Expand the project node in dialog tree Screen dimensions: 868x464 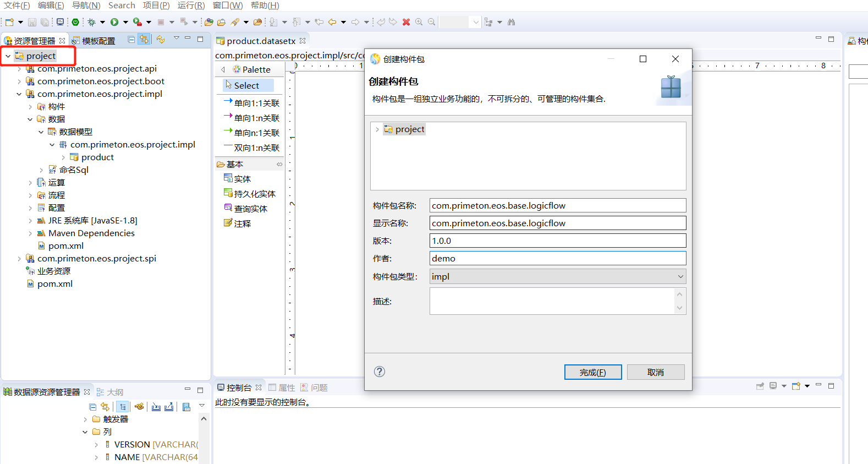point(377,129)
